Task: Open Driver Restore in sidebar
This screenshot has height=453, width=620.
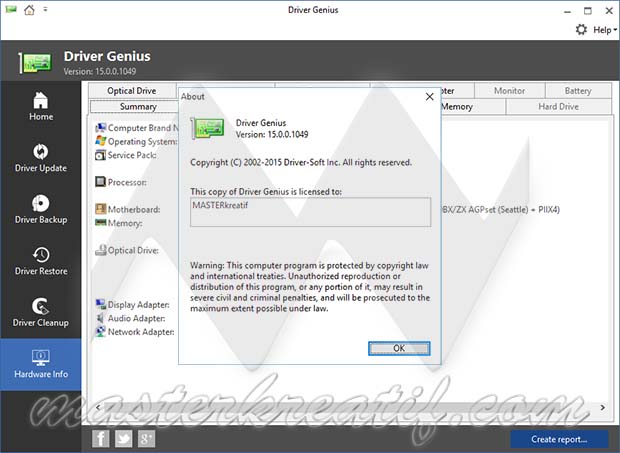Action: tap(41, 261)
